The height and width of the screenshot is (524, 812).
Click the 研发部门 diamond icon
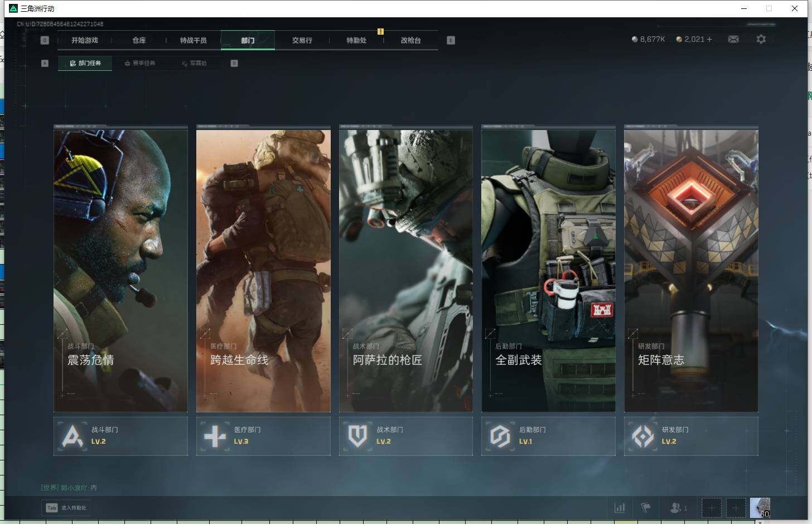(643, 436)
